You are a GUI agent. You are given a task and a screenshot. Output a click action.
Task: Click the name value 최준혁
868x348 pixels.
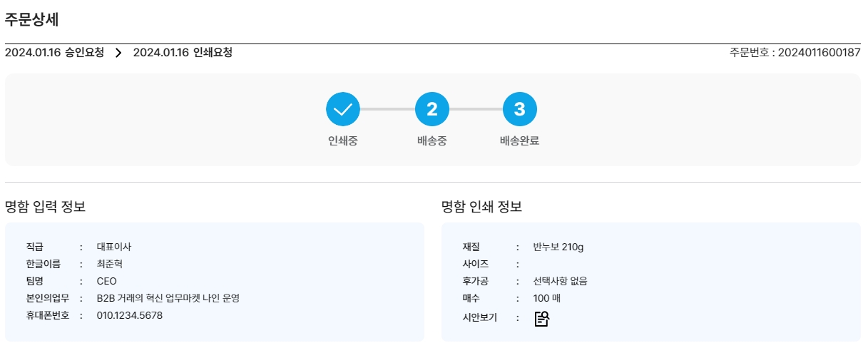111,264
